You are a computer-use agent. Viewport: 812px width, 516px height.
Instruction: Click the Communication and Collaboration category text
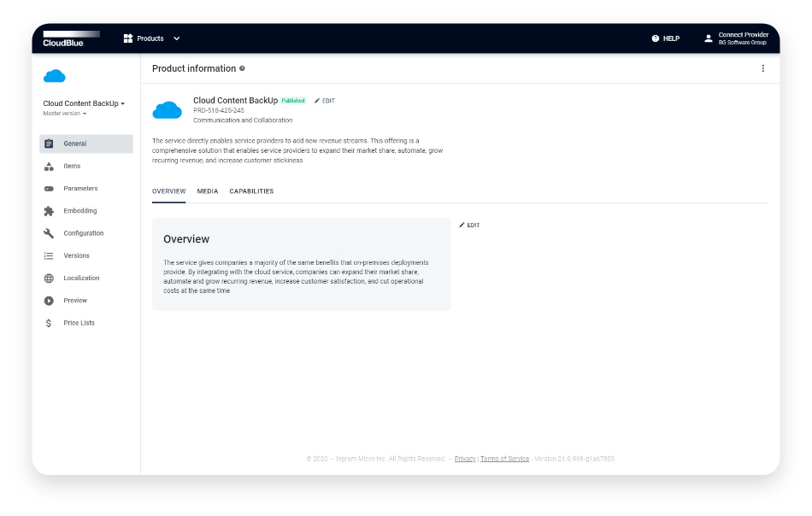pos(243,120)
